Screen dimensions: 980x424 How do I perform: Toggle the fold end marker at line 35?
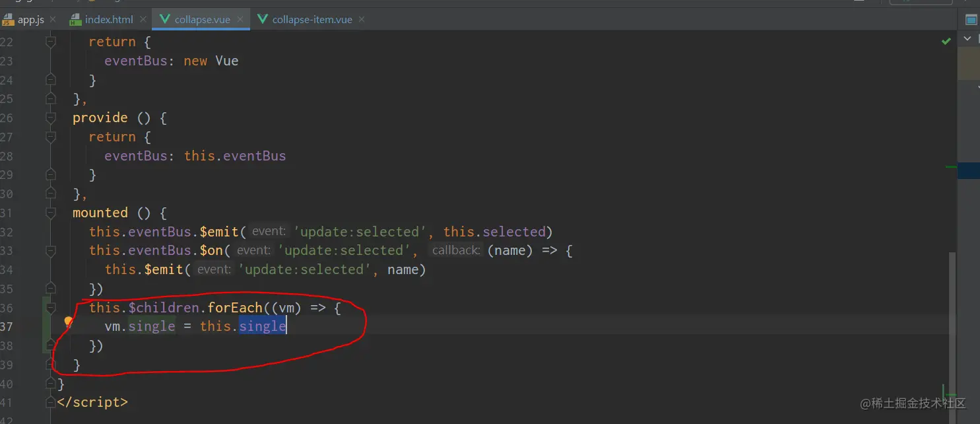tap(50, 289)
